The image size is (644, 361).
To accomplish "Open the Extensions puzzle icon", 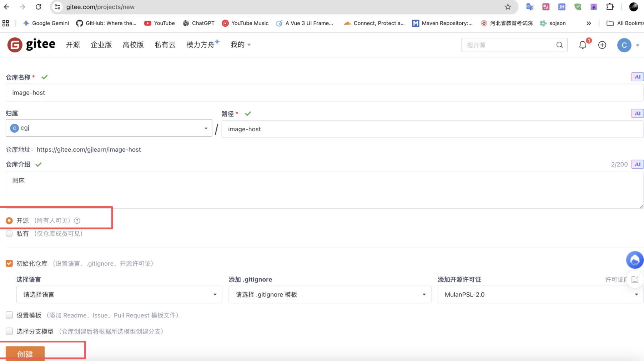I will click(x=610, y=7).
